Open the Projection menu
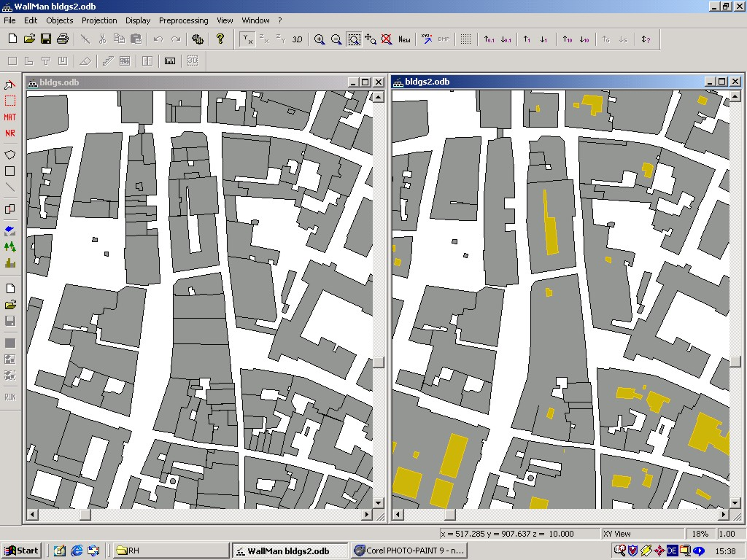747x560 pixels. [99, 20]
